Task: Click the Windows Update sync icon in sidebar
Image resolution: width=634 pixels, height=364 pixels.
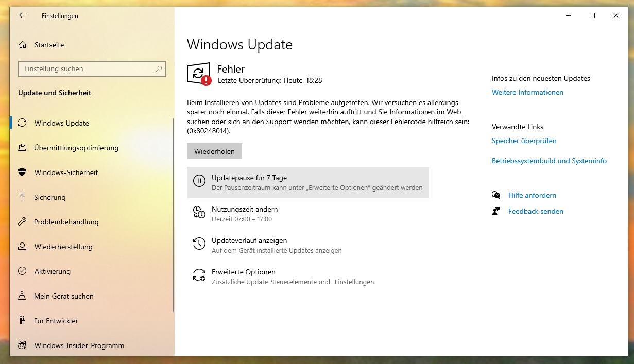Action: coord(22,123)
